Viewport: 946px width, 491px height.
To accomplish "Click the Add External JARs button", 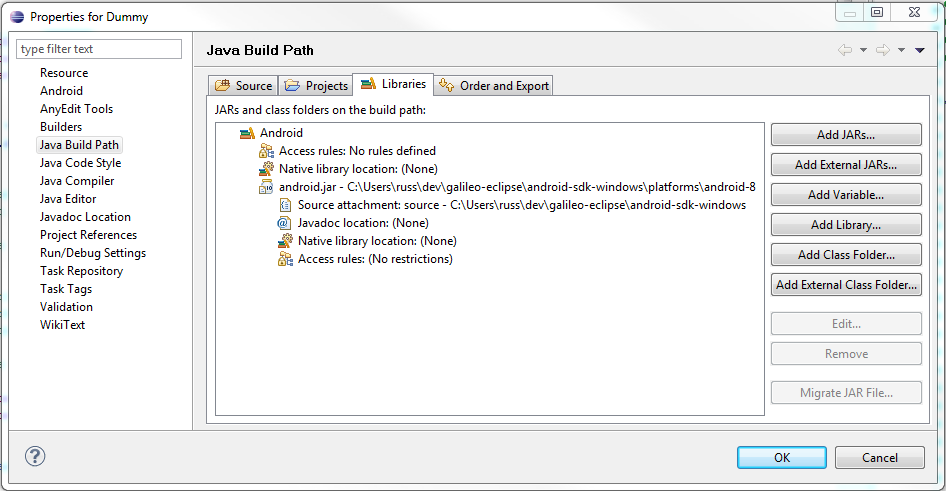I will [x=846, y=165].
